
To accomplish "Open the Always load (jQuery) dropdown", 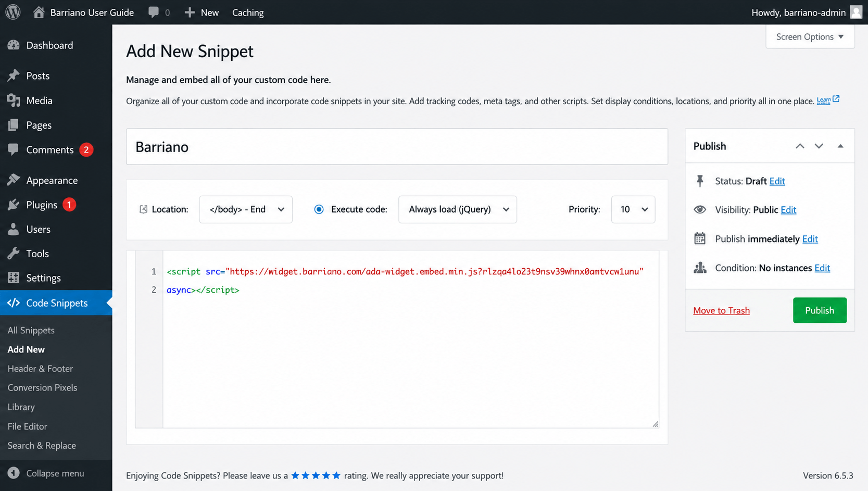I will point(458,209).
